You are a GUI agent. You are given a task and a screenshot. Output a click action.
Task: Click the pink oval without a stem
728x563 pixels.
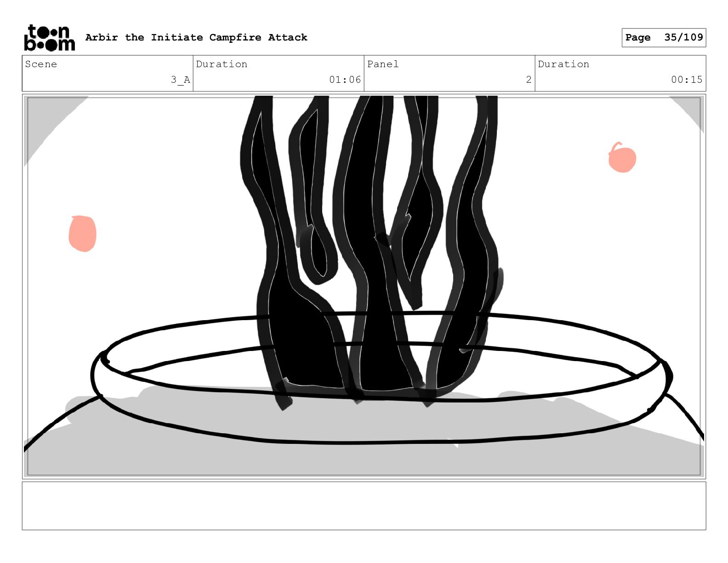[x=83, y=234]
